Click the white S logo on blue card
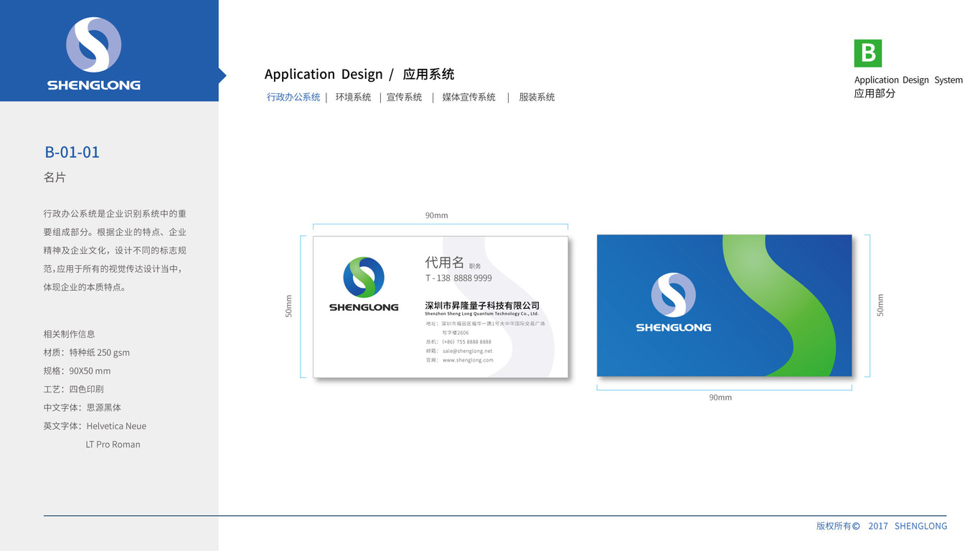The height and width of the screenshot is (551, 980). pos(674,295)
